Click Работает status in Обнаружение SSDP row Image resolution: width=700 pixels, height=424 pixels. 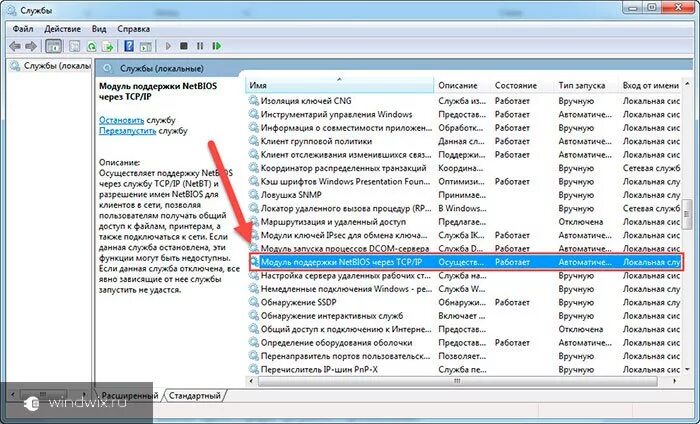tap(512, 302)
